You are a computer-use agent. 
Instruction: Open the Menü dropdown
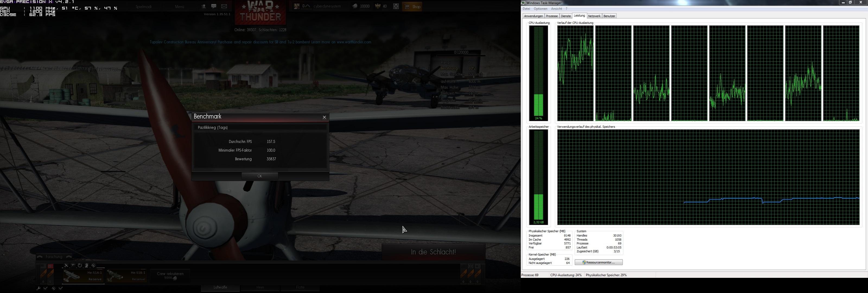[x=180, y=7]
